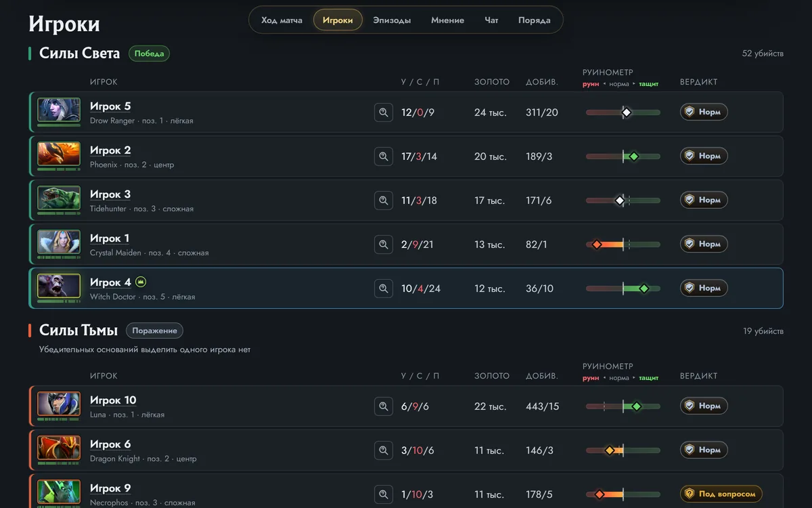Open the Эпизоды tab
Image resolution: width=812 pixels, height=508 pixels.
click(x=392, y=20)
